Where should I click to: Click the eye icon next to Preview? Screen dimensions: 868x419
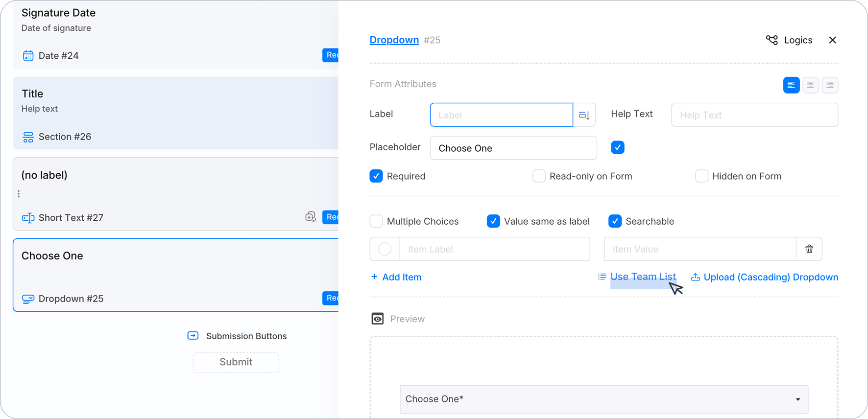(x=378, y=319)
